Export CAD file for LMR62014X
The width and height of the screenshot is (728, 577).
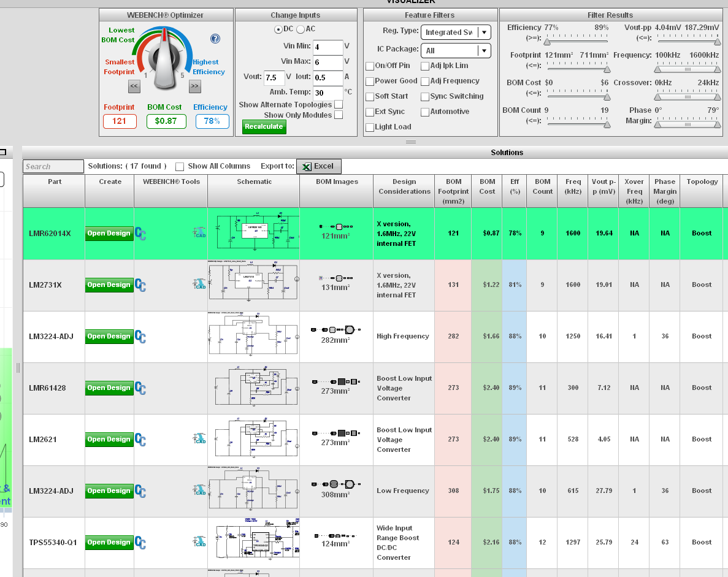click(200, 232)
